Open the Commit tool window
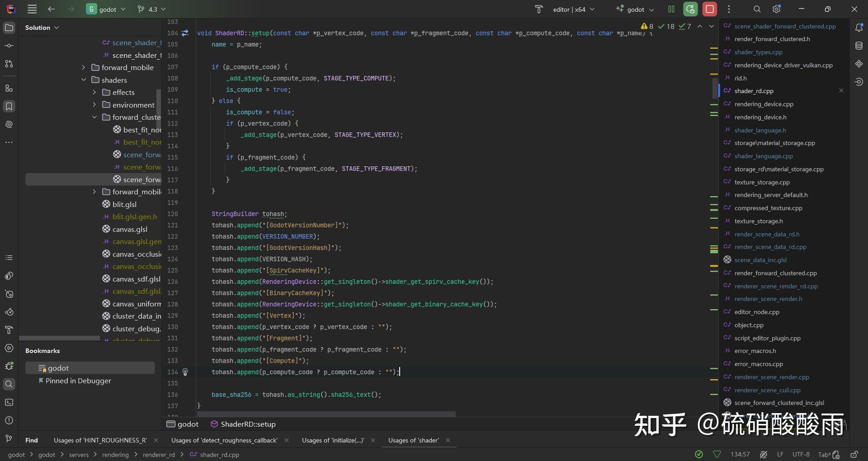This screenshot has width=868, height=461. 9,45
